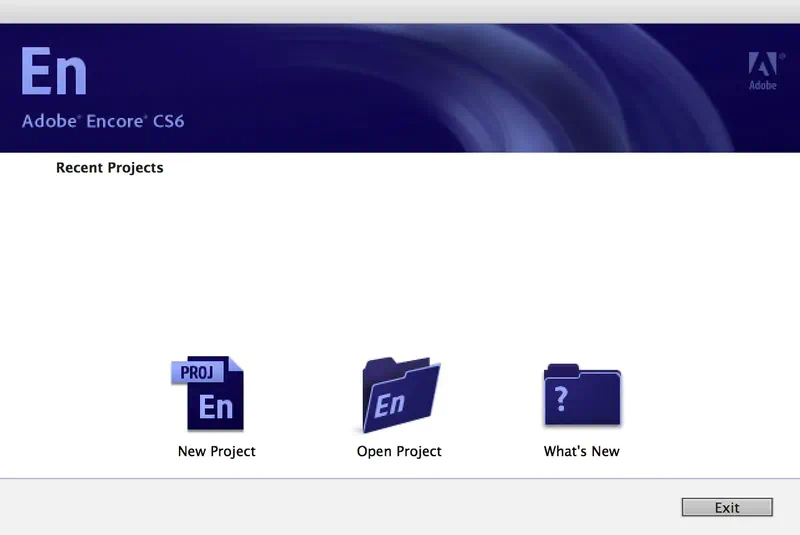The width and height of the screenshot is (800, 535).
Task: Select the Open Project text label
Action: click(399, 451)
